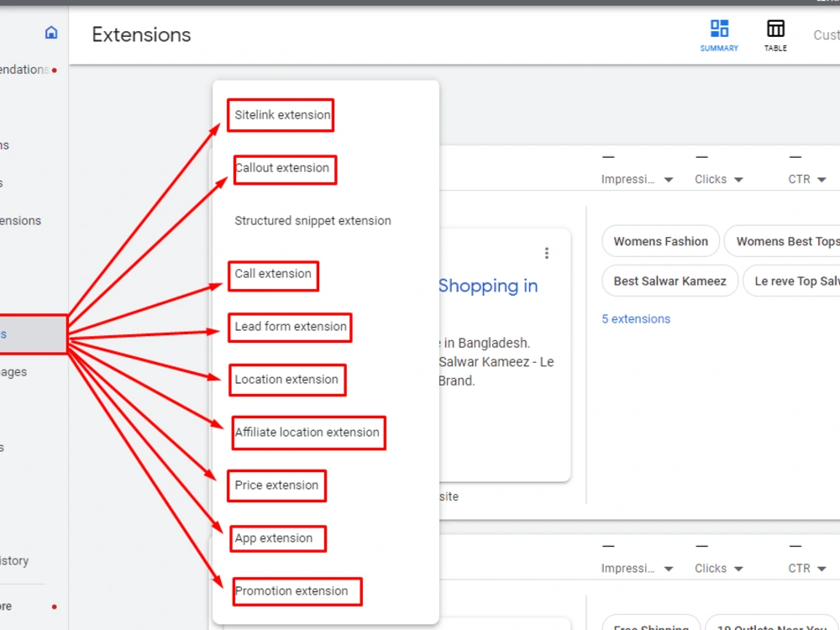The width and height of the screenshot is (840, 630).
Task: Open the lower Clicks metric dropdown
Action: point(718,569)
